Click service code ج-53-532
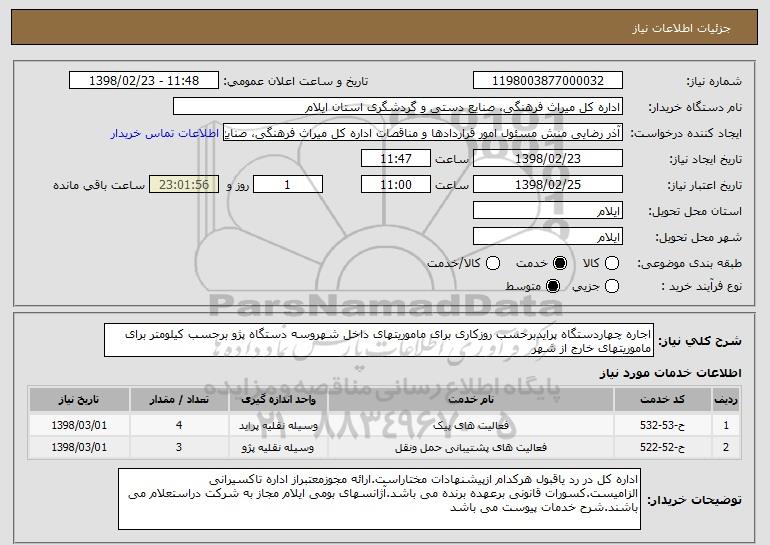 point(662,425)
